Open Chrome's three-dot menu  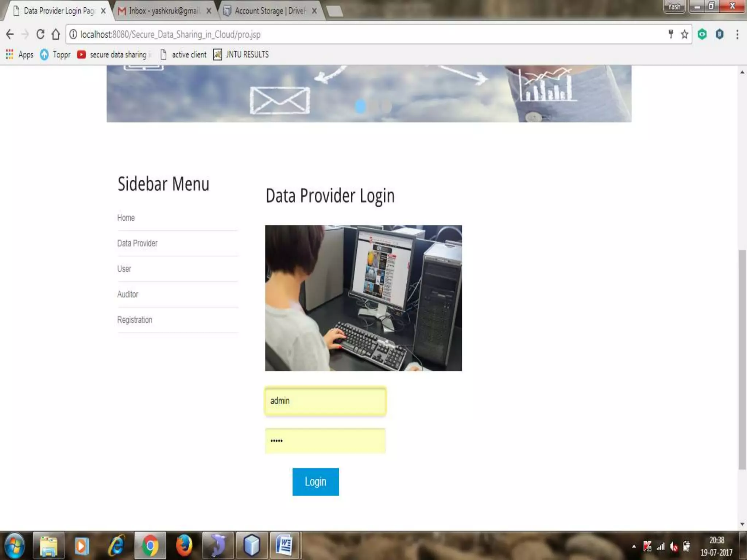point(737,34)
